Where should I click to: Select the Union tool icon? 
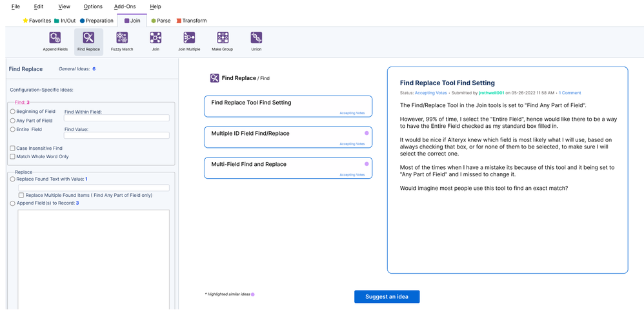tap(256, 38)
